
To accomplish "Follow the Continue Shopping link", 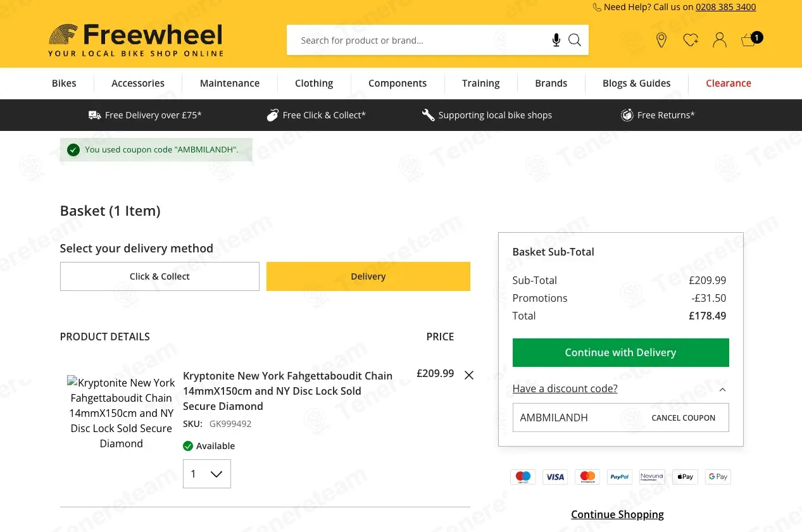I will coord(617,514).
